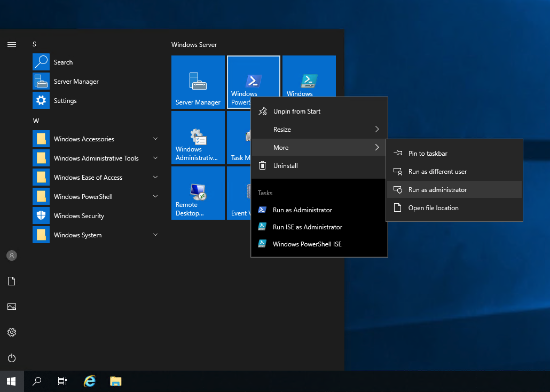The width and height of the screenshot is (550, 392).
Task: Click the Task View taskbar icon
Action: coord(62,381)
